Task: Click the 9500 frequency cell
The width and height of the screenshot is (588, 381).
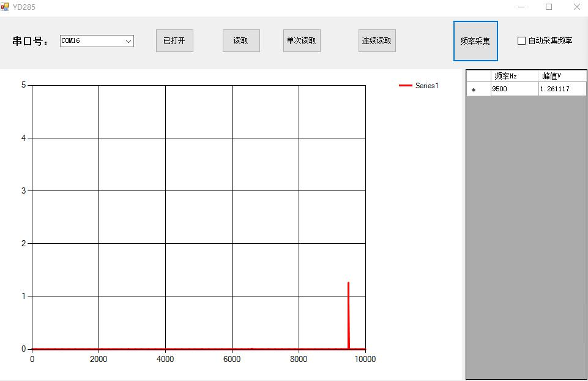Action: tap(515, 89)
